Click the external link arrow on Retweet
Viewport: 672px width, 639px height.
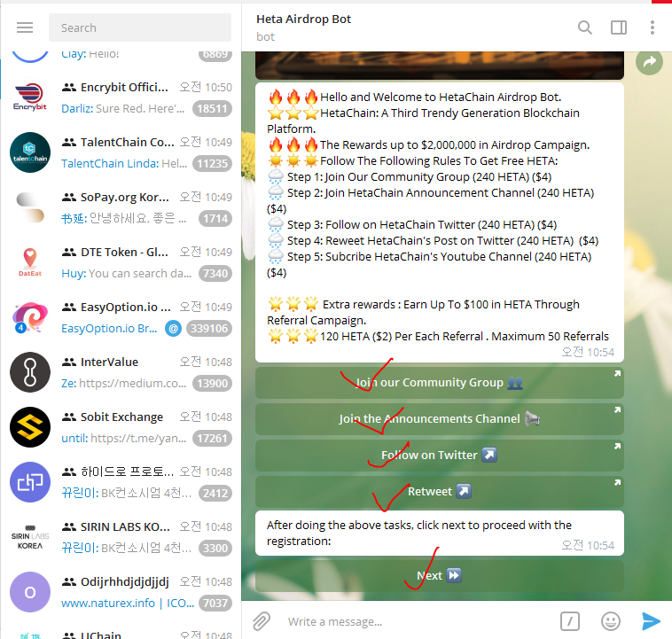pos(617,482)
